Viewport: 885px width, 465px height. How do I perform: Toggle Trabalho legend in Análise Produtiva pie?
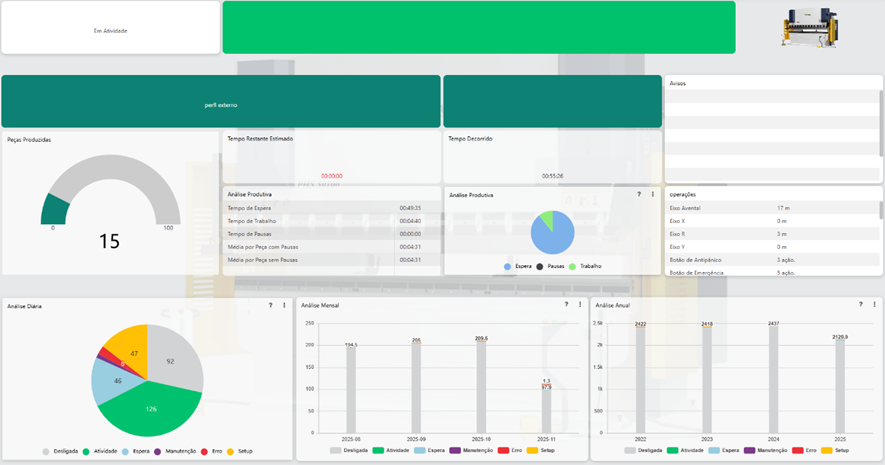[588, 267]
